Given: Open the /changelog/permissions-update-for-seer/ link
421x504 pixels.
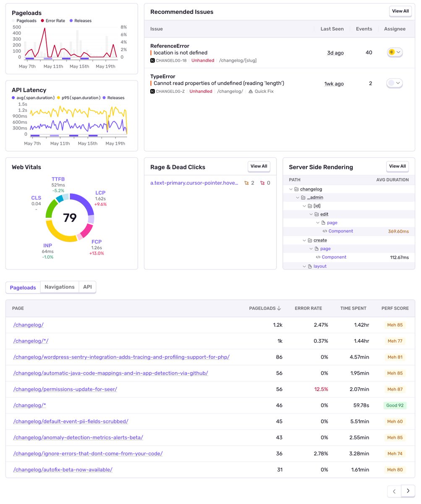Looking at the screenshot, I should (65, 389).
